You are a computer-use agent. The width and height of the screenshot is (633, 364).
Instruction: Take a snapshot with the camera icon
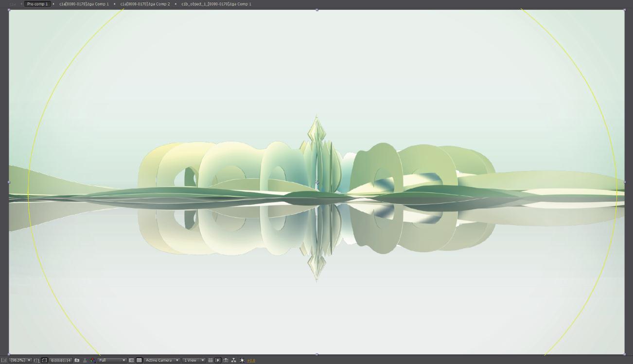click(77, 360)
